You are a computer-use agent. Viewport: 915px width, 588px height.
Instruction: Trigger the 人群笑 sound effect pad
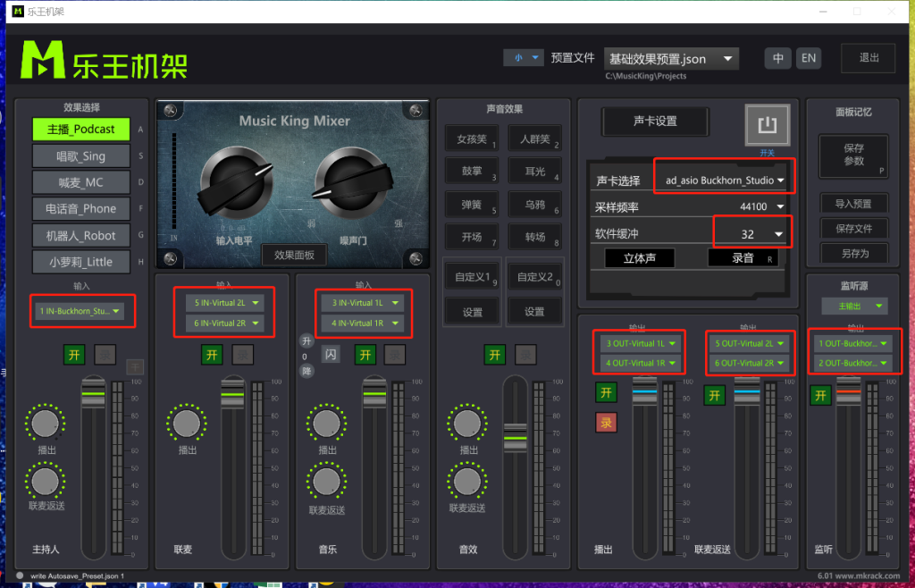(534, 139)
